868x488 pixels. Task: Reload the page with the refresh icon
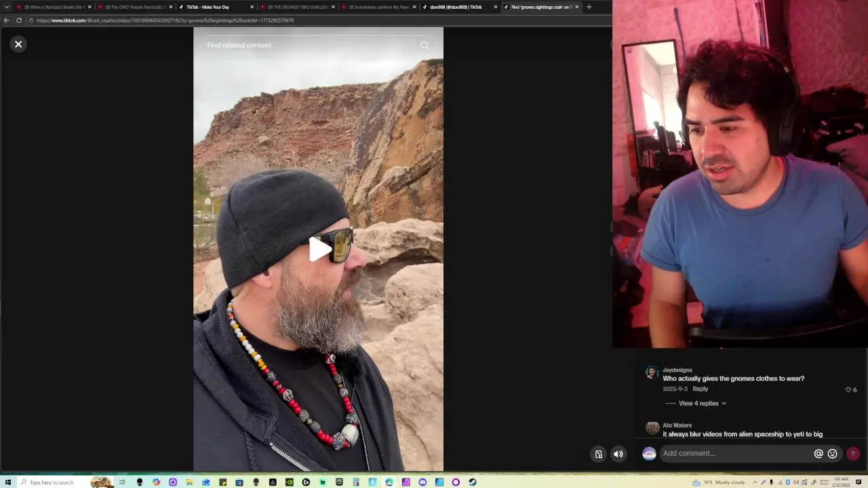tap(18, 20)
